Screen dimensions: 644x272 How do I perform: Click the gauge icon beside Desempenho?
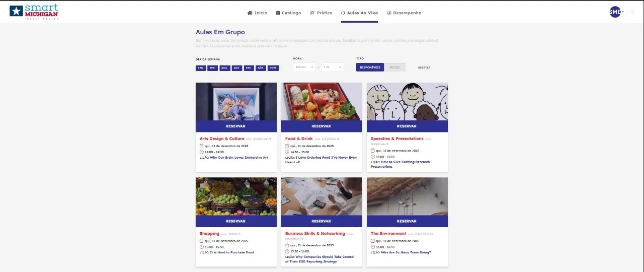pos(389,13)
